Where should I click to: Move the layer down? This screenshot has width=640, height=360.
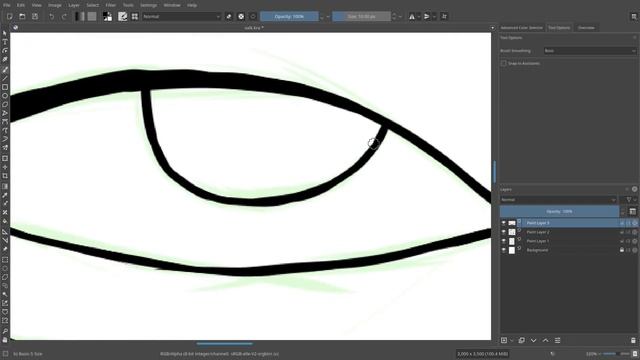(x=533, y=340)
